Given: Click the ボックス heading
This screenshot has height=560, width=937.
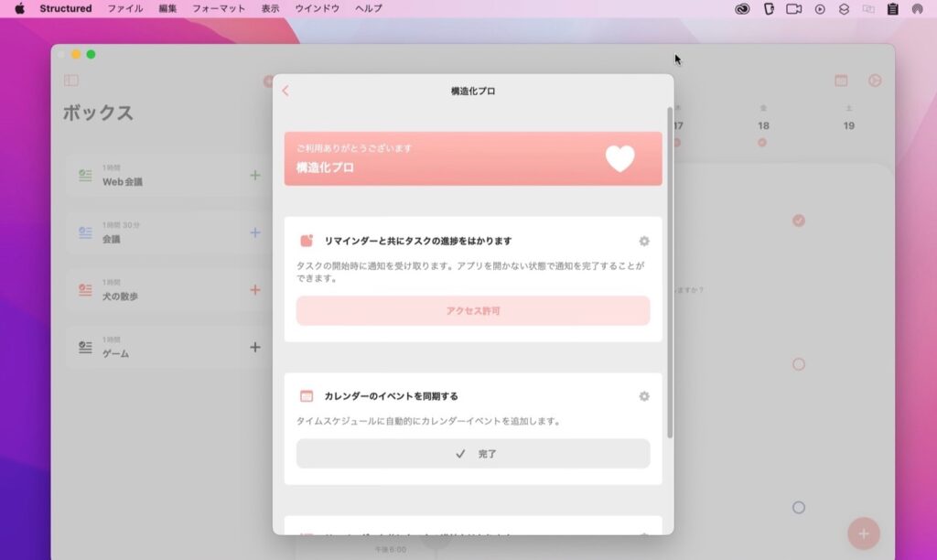Looking at the screenshot, I should [98, 113].
